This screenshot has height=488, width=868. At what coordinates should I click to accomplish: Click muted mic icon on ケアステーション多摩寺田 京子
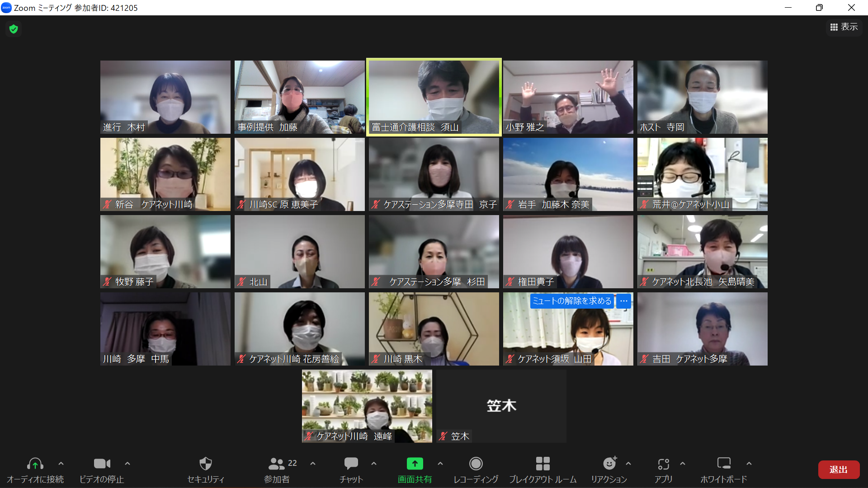376,204
